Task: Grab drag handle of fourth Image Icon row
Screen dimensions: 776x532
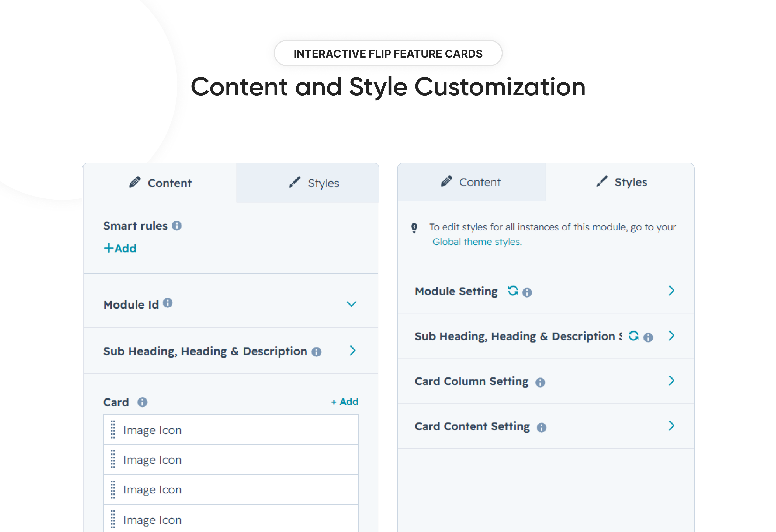Action: 113,519
